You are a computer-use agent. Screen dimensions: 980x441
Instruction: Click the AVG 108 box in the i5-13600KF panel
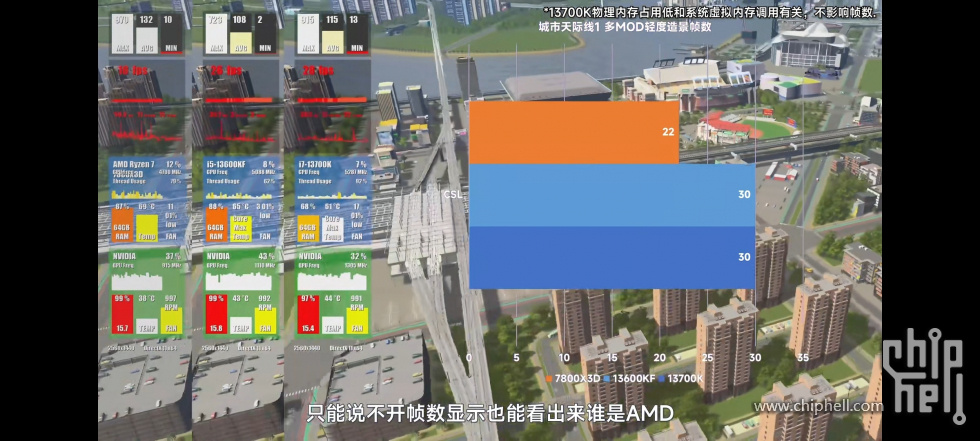point(239,34)
